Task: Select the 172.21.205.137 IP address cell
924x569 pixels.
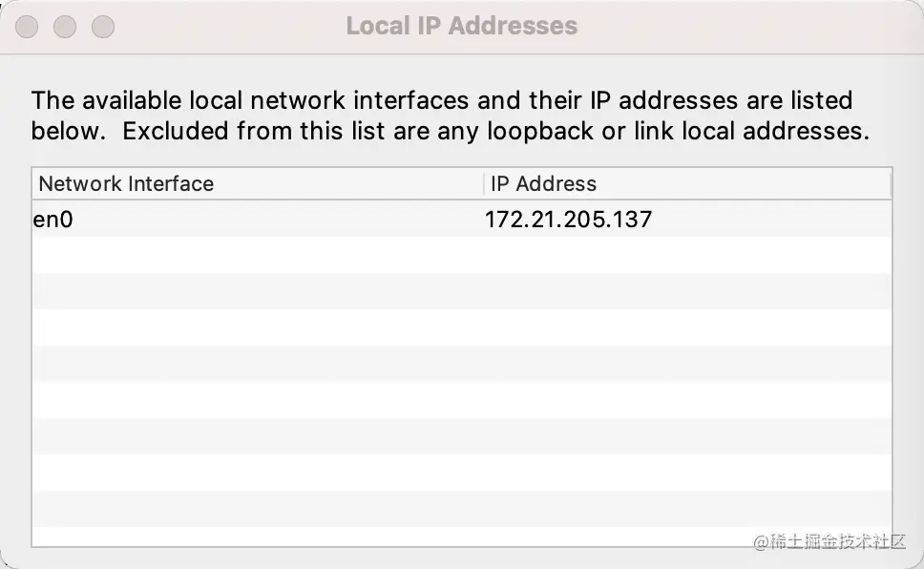Action: point(568,220)
